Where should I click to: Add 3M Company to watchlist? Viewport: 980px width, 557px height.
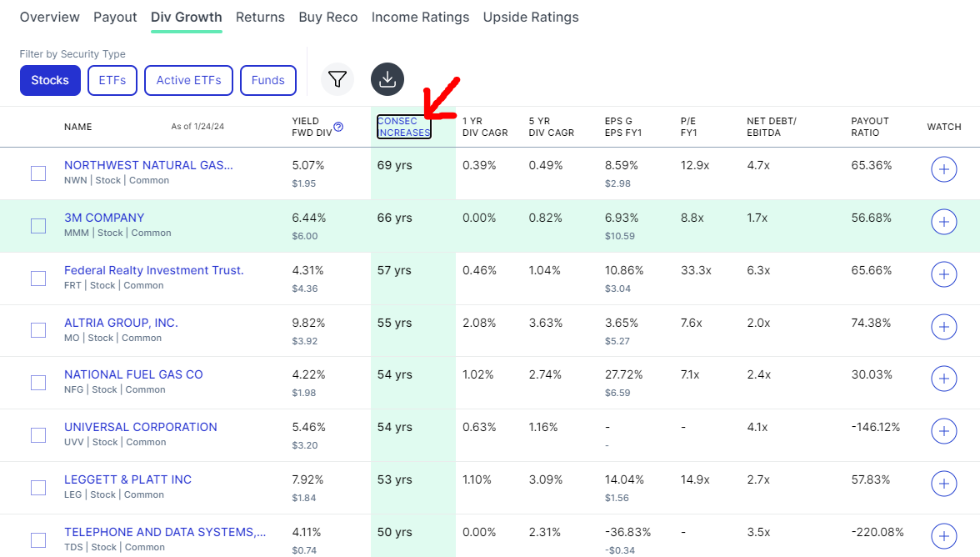point(943,222)
